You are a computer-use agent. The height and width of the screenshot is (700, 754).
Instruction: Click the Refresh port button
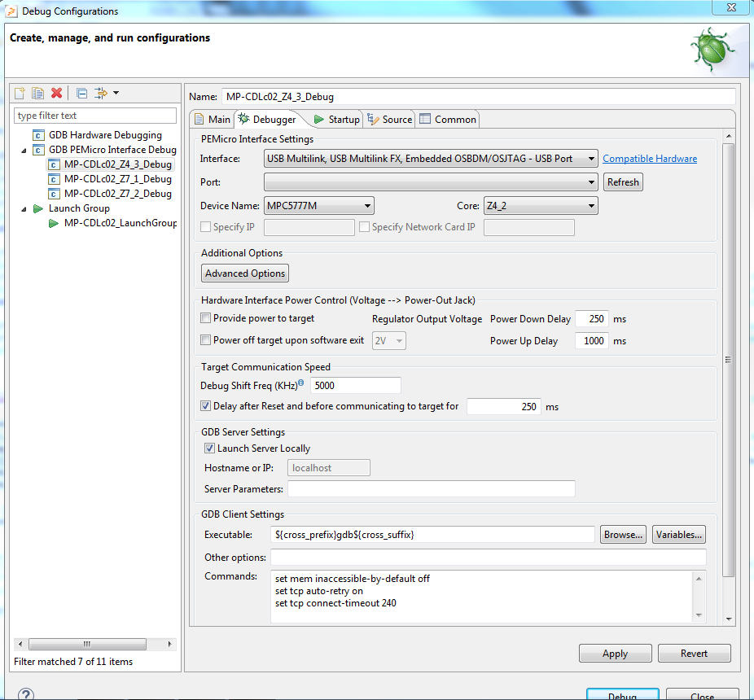[x=623, y=182]
